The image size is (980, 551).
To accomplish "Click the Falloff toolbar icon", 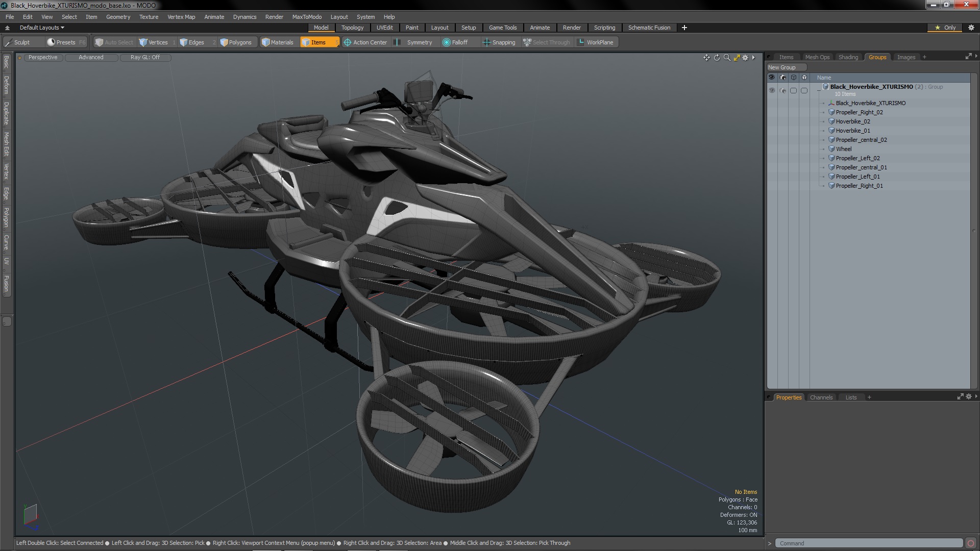I will pos(447,42).
